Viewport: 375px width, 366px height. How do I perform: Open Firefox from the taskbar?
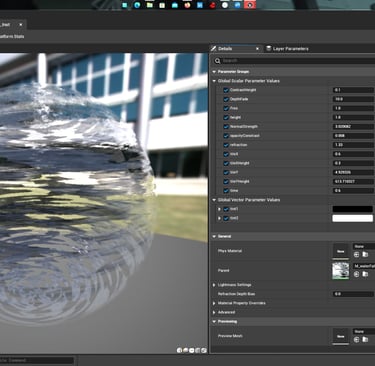point(187,5)
